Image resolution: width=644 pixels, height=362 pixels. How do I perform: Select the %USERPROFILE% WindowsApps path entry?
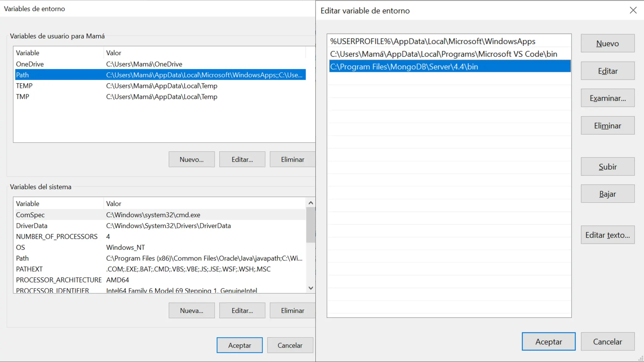coord(432,41)
